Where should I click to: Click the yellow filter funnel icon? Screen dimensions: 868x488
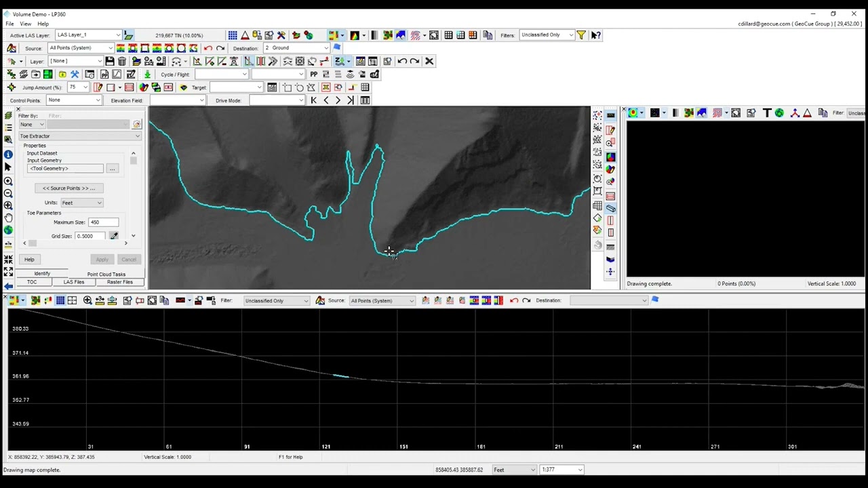coord(581,35)
